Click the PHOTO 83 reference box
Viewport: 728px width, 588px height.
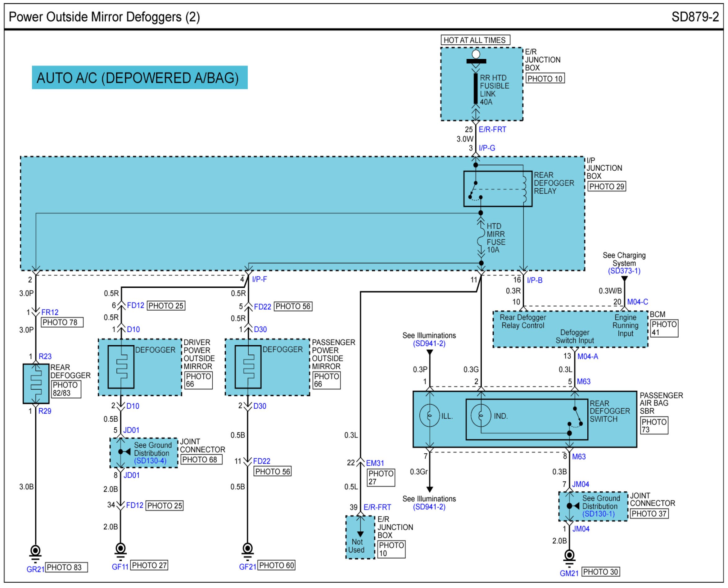pos(66,567)
